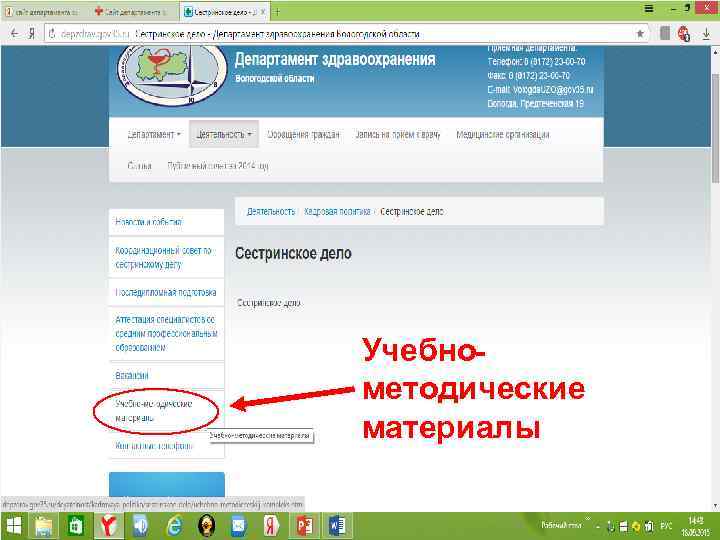
Task: Open the Mail app taskbar icon
Action: (239, 526)
